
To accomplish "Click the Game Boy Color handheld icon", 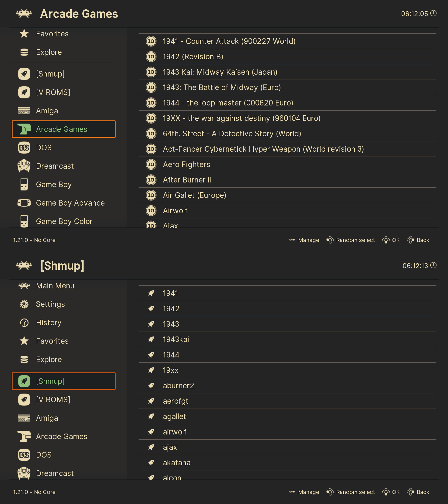I will pos(24,221).
